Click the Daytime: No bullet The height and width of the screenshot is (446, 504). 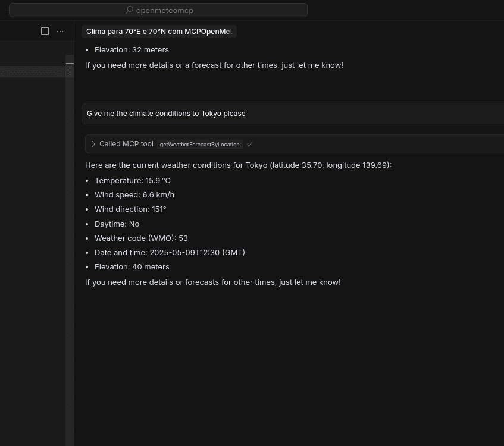(x=117, y=224)
